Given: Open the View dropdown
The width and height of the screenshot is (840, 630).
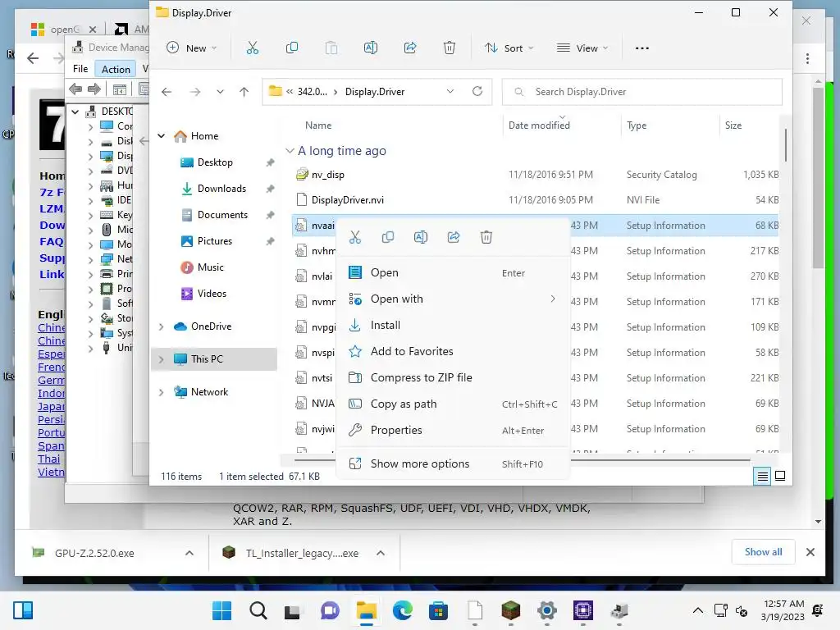Looking at the screenshot, I should tap(583, 48).
